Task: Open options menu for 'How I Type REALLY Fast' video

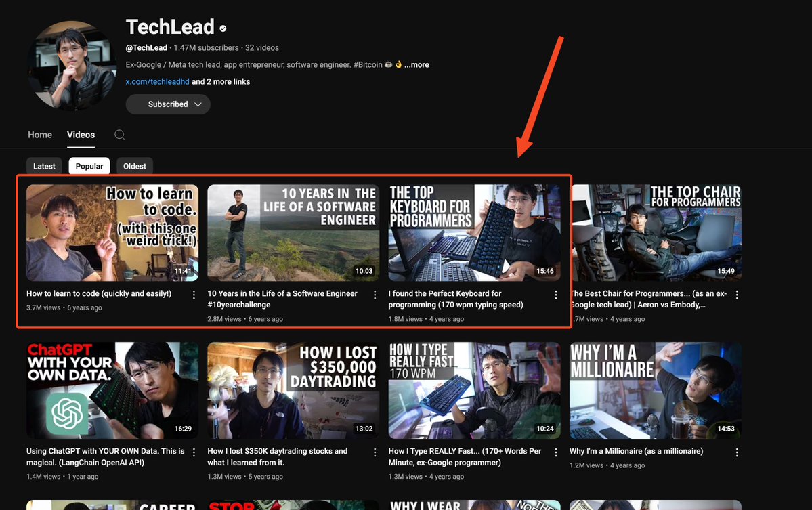Action: point(555,452)
